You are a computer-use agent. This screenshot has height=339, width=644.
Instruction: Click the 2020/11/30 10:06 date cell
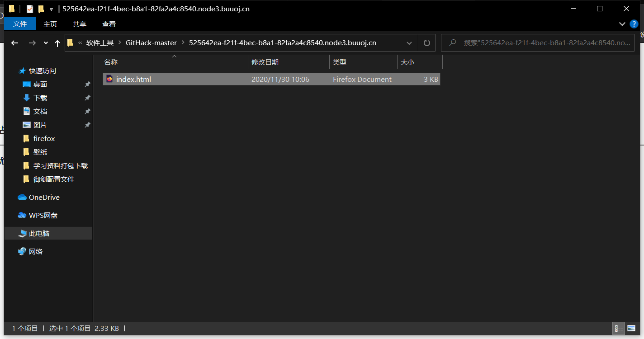click(280, 80)
